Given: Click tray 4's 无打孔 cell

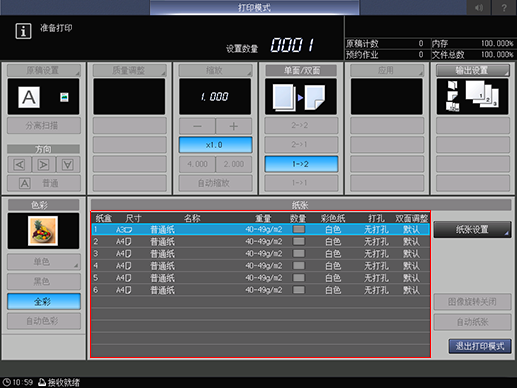Looking at the screenshot, I should pos(376,266).
